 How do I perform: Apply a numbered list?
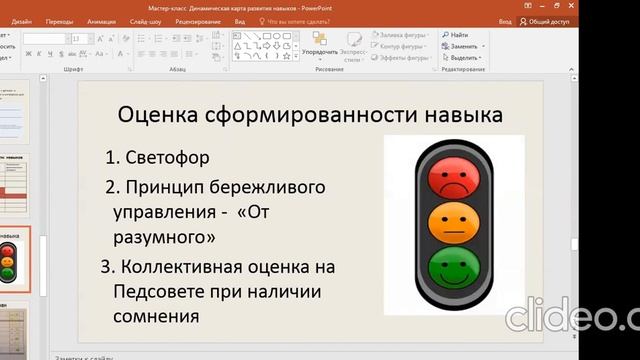click(160, 39)
